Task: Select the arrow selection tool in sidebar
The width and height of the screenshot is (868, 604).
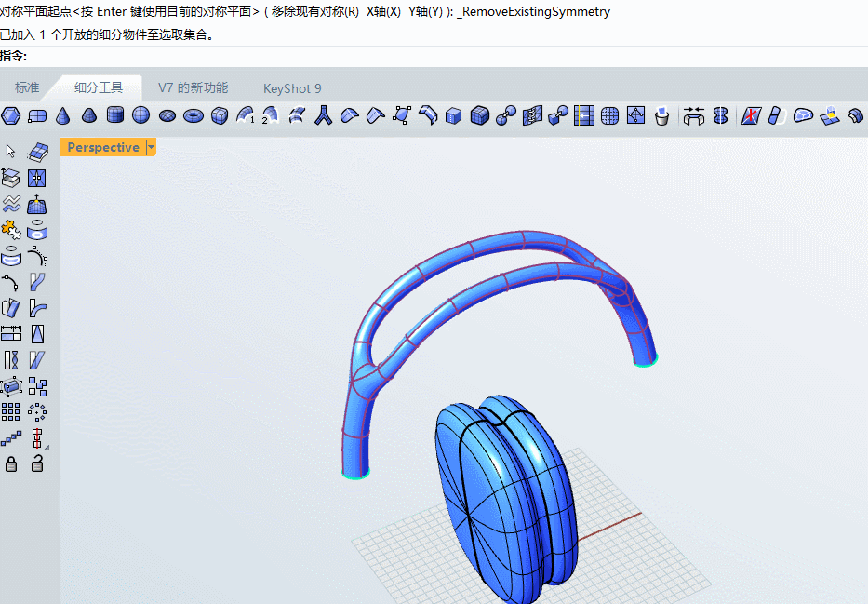Action: tap(10, 151)
